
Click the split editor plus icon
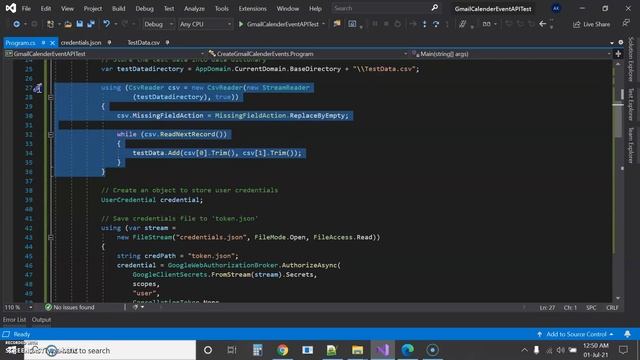(618, 54)
